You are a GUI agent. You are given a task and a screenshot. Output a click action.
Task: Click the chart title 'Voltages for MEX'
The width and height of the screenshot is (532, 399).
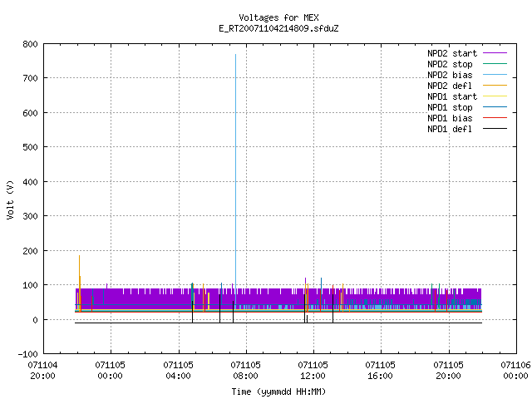278,17
